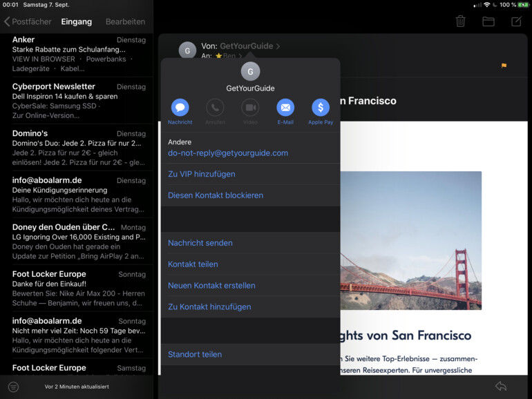Select Neuen Kontakt erstellen
The image size is (532, 399).
click(x=251, y=285)
